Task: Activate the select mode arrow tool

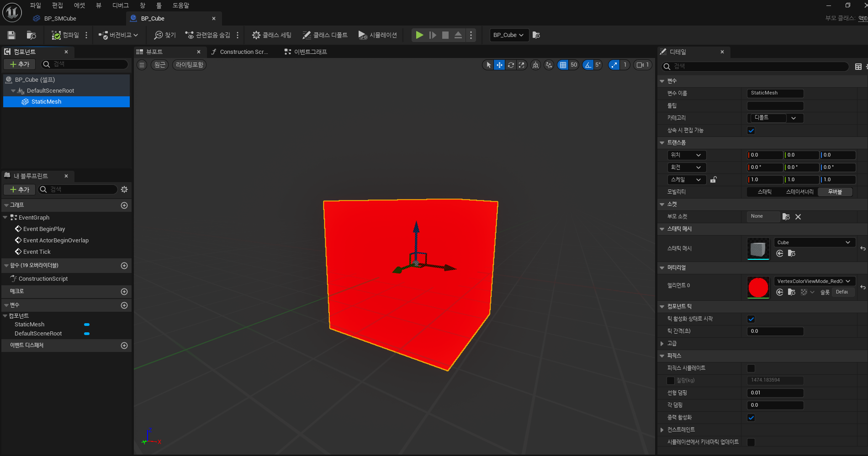Action: tap(488, 65)
